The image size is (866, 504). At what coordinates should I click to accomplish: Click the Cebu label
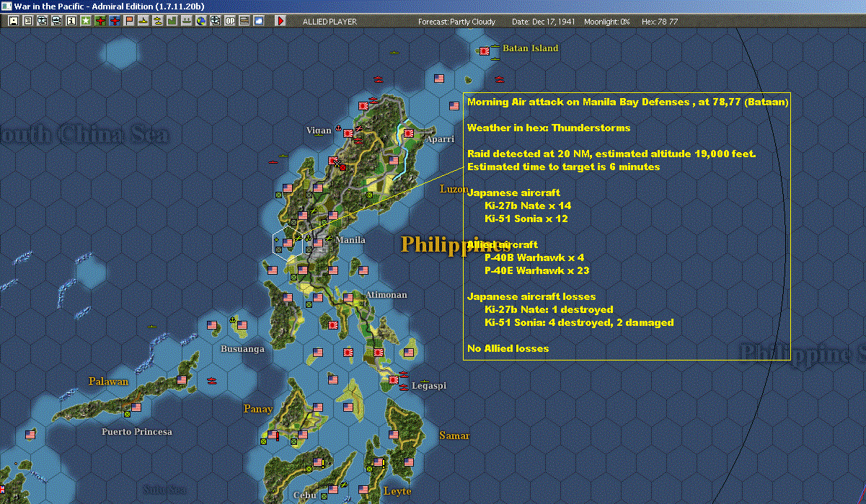click(x=304, y=495)
